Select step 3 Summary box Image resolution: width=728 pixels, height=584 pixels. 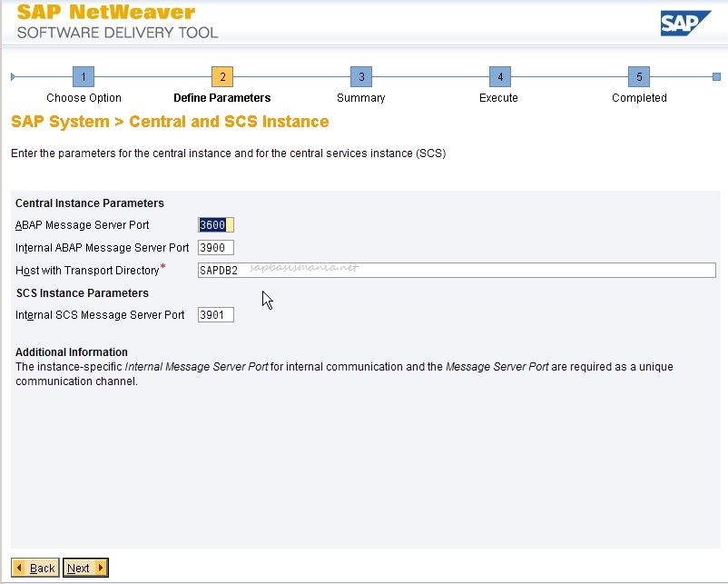361,76
